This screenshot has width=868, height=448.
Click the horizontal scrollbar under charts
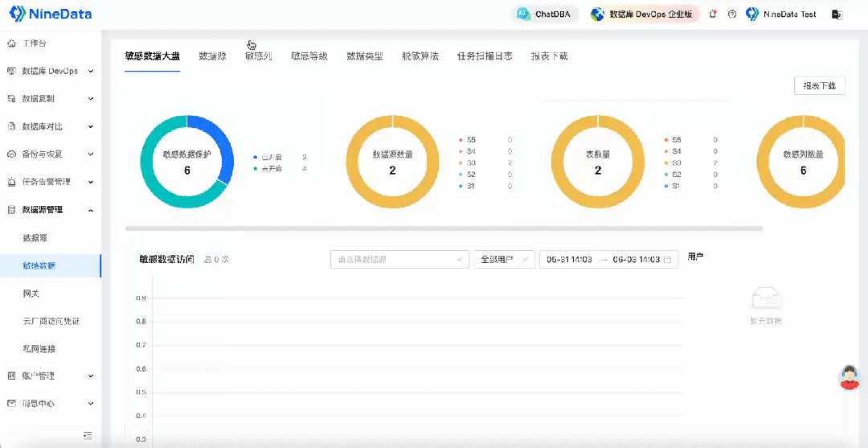click(444, 228)
